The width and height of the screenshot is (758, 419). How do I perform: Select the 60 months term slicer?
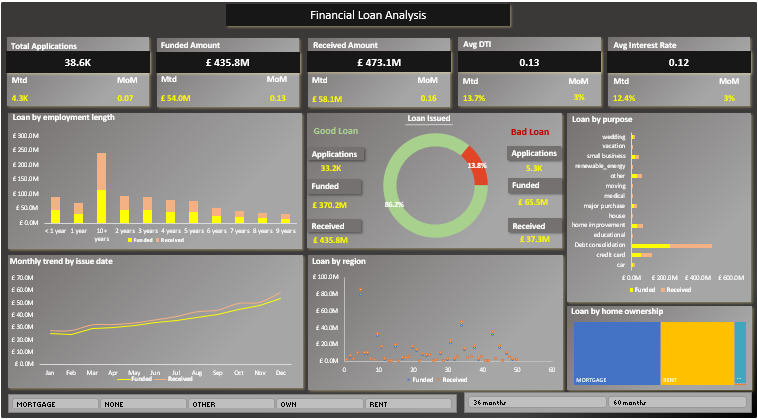point(677,402)
